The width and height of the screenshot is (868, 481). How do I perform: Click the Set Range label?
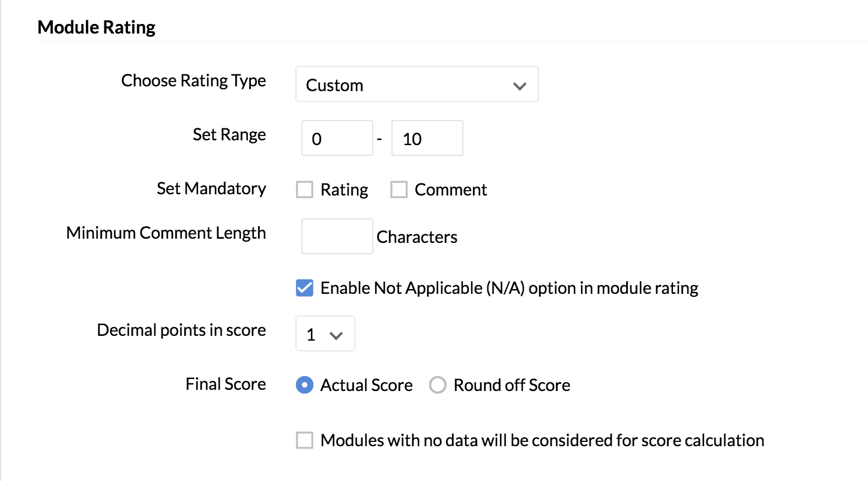coord(229,134)
